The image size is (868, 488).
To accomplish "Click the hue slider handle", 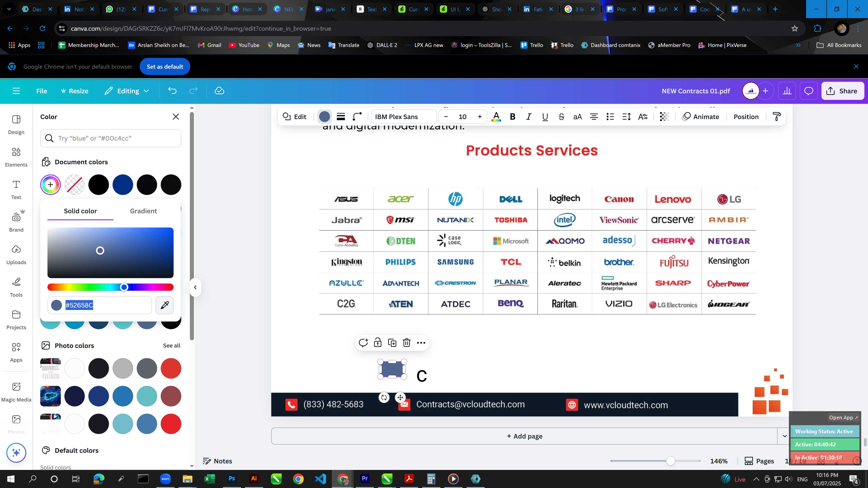I will [124, 287].
